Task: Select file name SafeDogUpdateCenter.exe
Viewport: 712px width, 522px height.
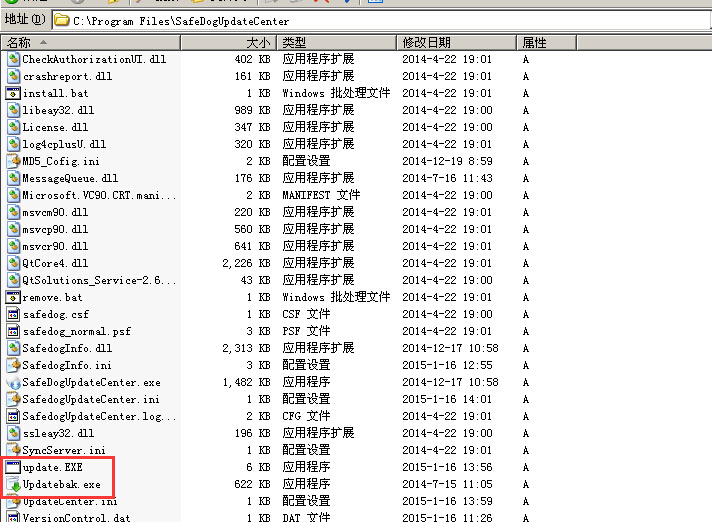Action: [91, 383]
